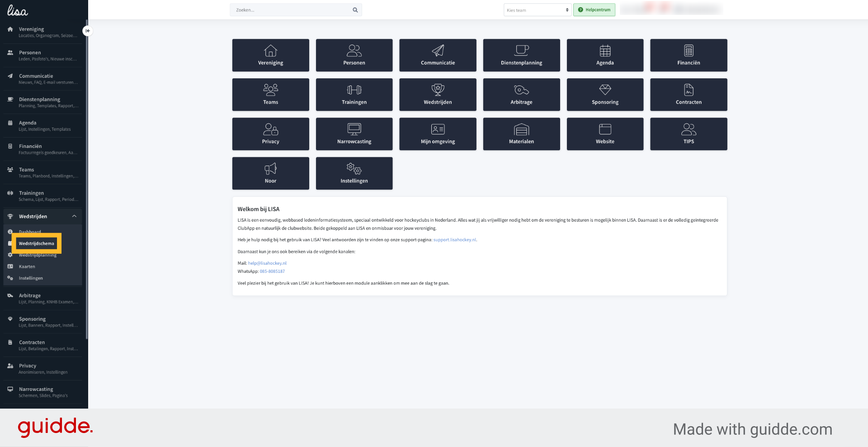Open the Website browser tile

click(x=605, y=134)
